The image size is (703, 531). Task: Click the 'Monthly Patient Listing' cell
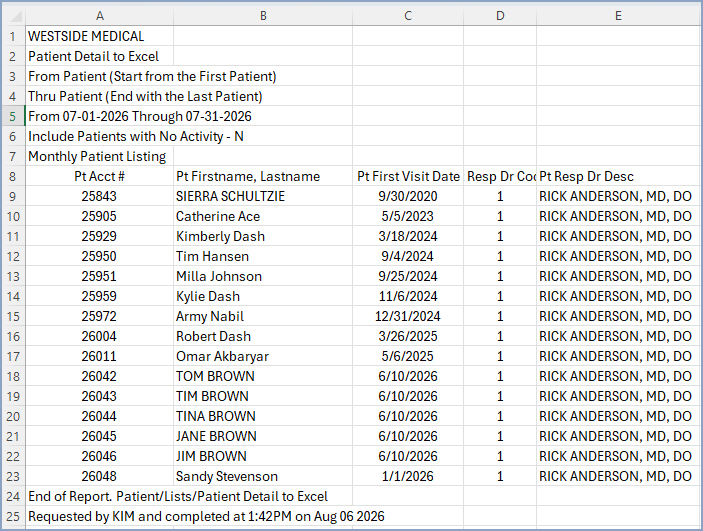[100, 157]
